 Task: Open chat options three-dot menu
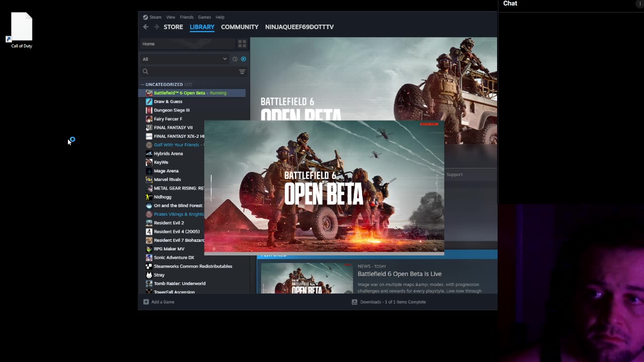pyautogui.click(x=640, y=4)
